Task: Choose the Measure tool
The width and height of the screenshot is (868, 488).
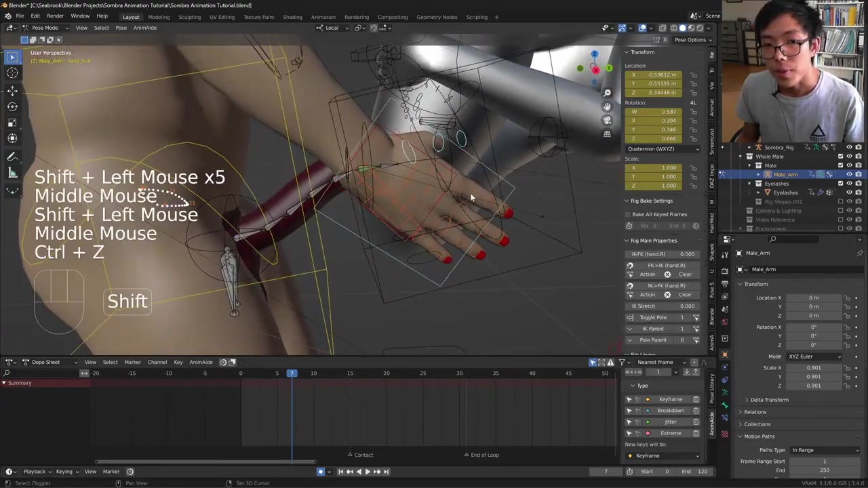Action: 12,173
